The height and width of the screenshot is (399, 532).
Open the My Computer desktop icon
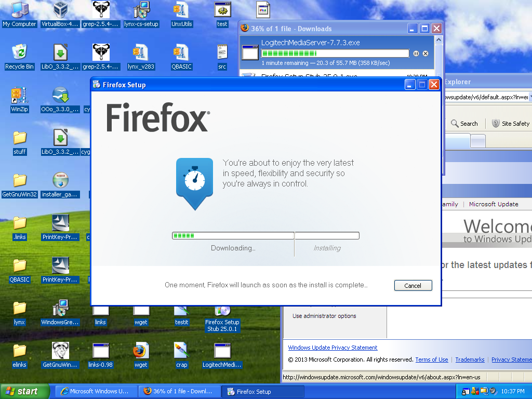(x=19, y=14)
